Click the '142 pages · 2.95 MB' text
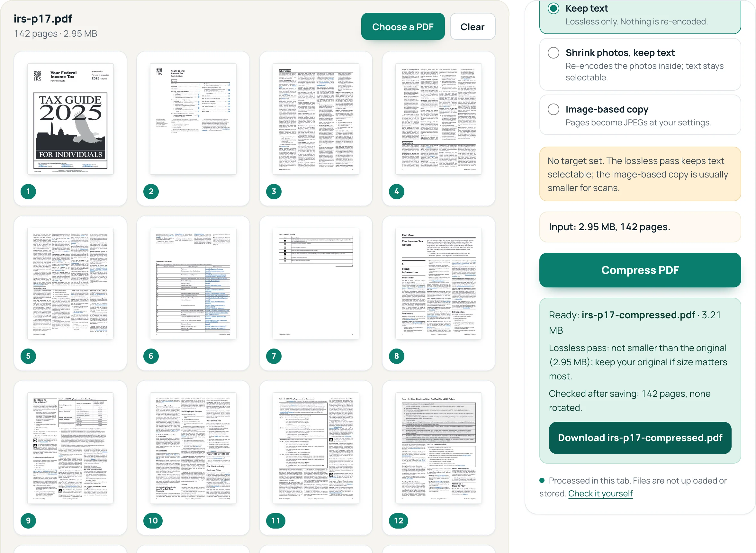The width and height of the screenshot is (756, 553). pyautogui.click(x=56, y=33)
